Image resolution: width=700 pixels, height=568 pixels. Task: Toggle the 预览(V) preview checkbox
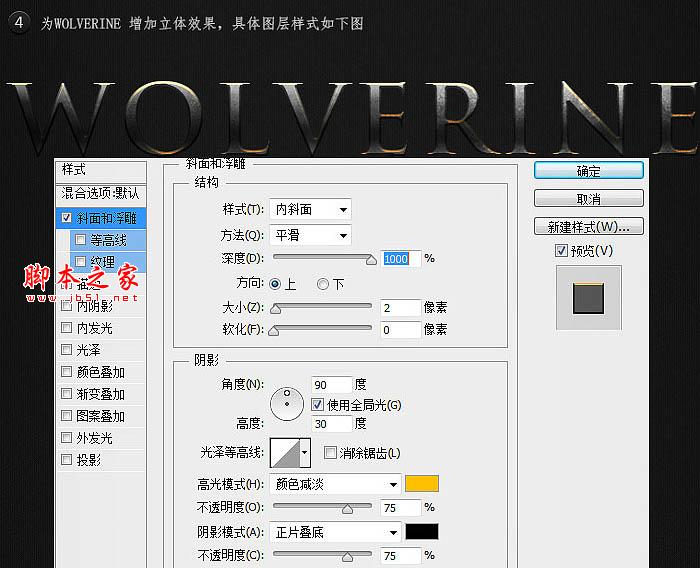tap(561, 251)
